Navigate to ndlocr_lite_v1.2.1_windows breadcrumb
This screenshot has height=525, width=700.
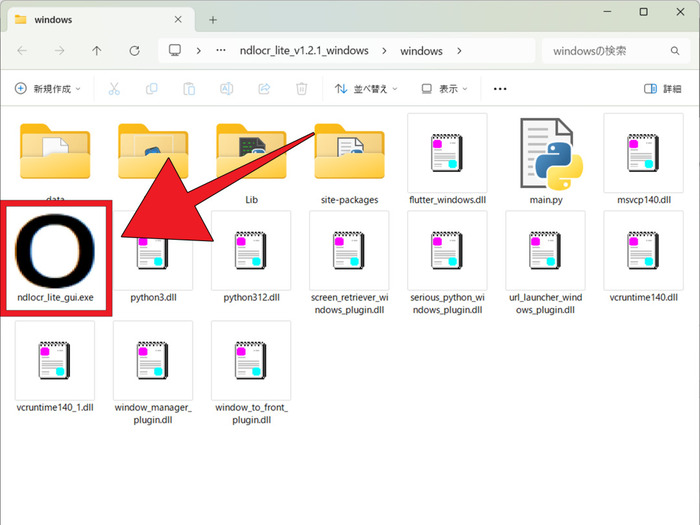[304, 51]
